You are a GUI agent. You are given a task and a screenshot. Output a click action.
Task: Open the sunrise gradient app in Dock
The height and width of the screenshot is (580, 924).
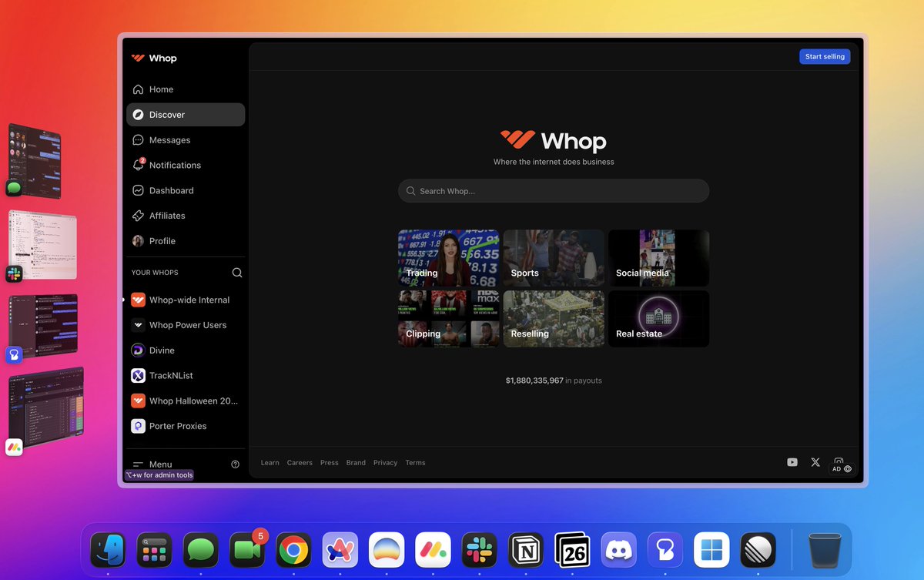pos(387,550)
